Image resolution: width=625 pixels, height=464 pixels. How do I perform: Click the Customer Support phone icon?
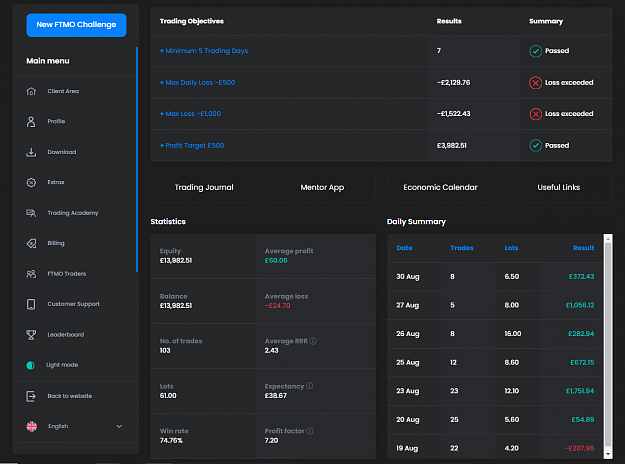(31, 304)
